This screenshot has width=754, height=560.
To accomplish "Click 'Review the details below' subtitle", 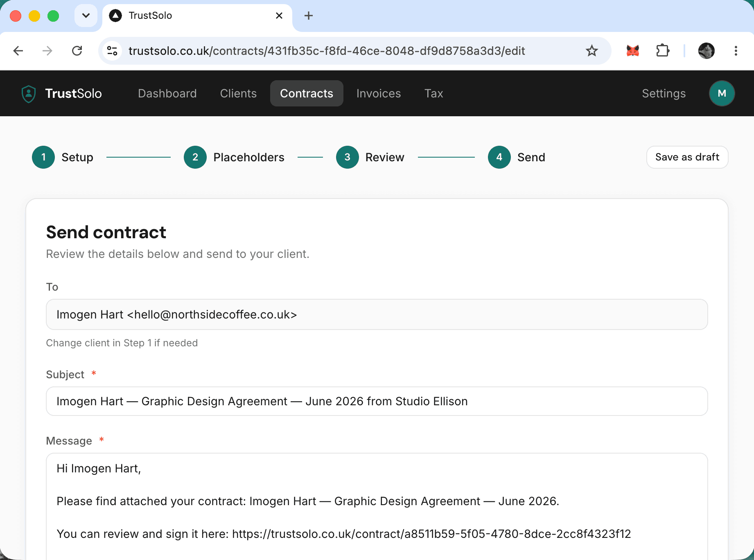I will pos(177,254).
